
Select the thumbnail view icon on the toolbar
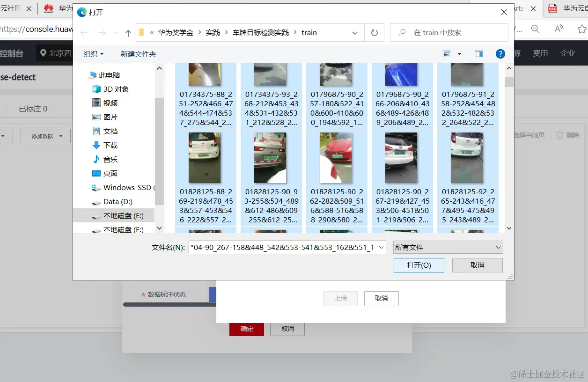pyautogui.click(x=448, y=53)
